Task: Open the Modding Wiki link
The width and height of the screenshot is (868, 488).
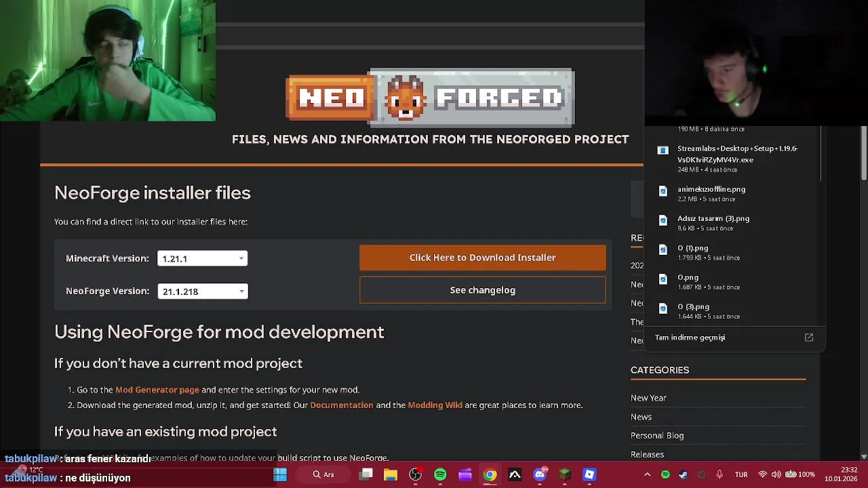Action: click(435, 405)
